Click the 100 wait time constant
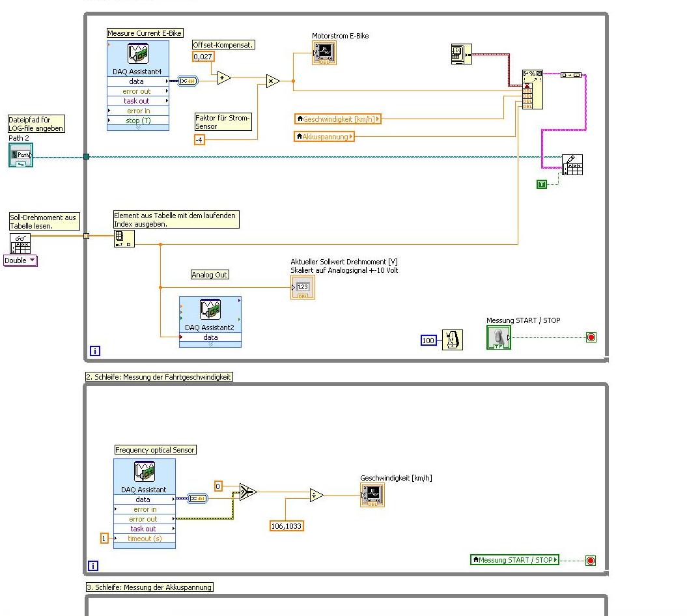The height and width of the screenshot is (616, 687). pyautogui.click(x=428, y=341)
